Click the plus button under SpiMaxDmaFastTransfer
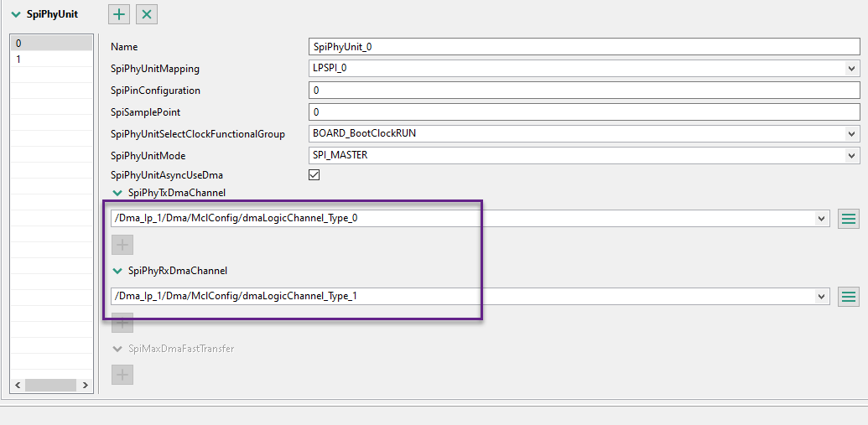This screenshot has height=425, width=868. pos(122,375)
